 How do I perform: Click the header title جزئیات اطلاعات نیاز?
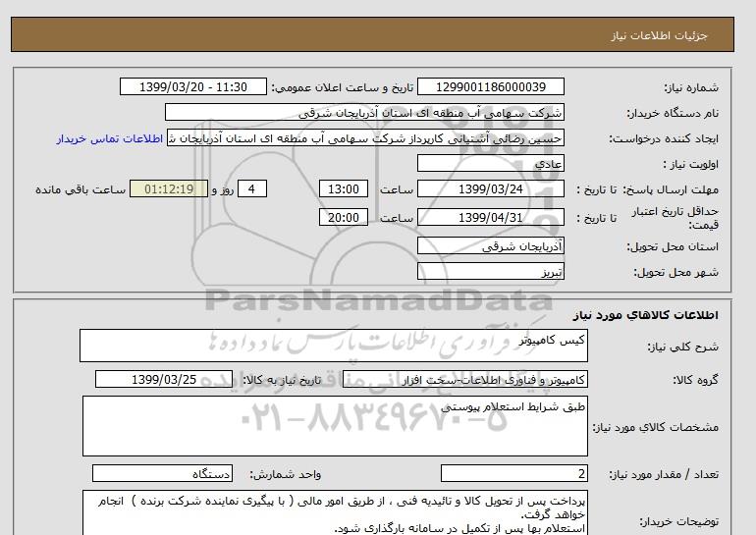click(659, 35)
